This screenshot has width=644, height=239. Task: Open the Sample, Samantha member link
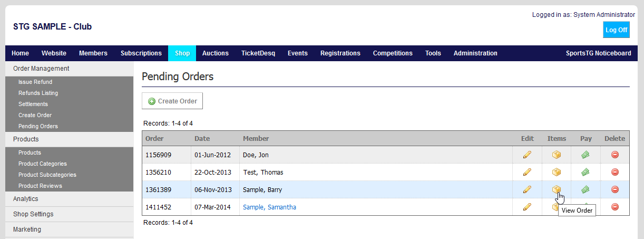tap(269, 207)
